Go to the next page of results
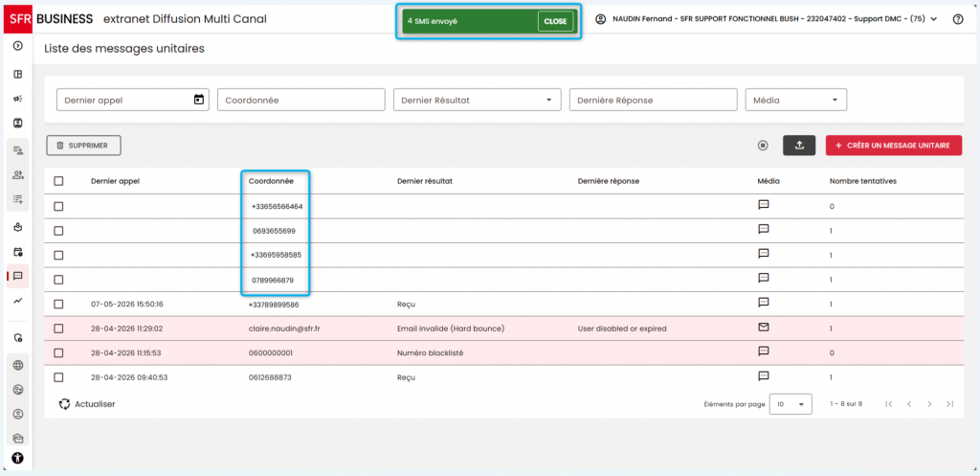Screen dimensions: 980x476 pyautogui.click(x=929, y=404)
